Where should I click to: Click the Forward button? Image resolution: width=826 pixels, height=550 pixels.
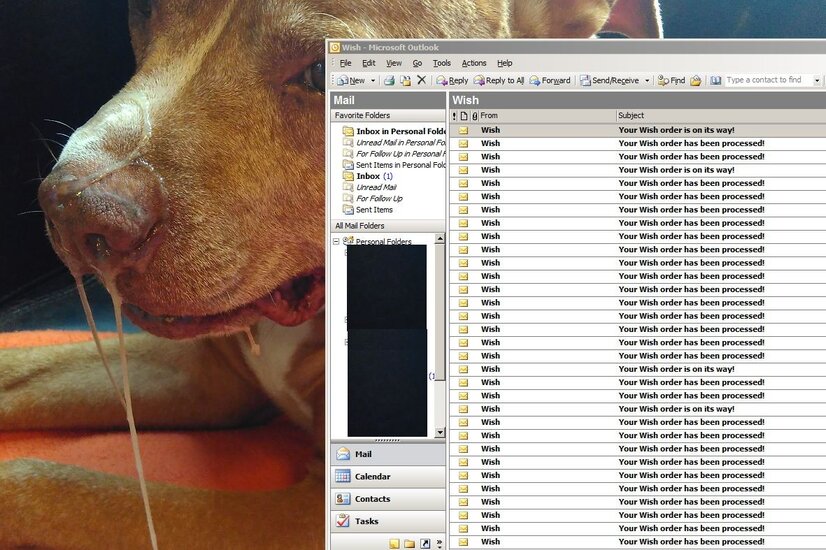click(x=550, y=81)
